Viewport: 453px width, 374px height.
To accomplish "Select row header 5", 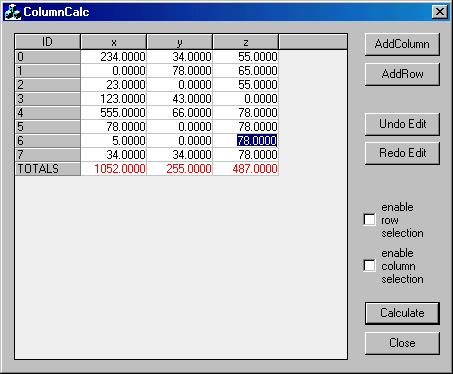I will tap(48, 127).
